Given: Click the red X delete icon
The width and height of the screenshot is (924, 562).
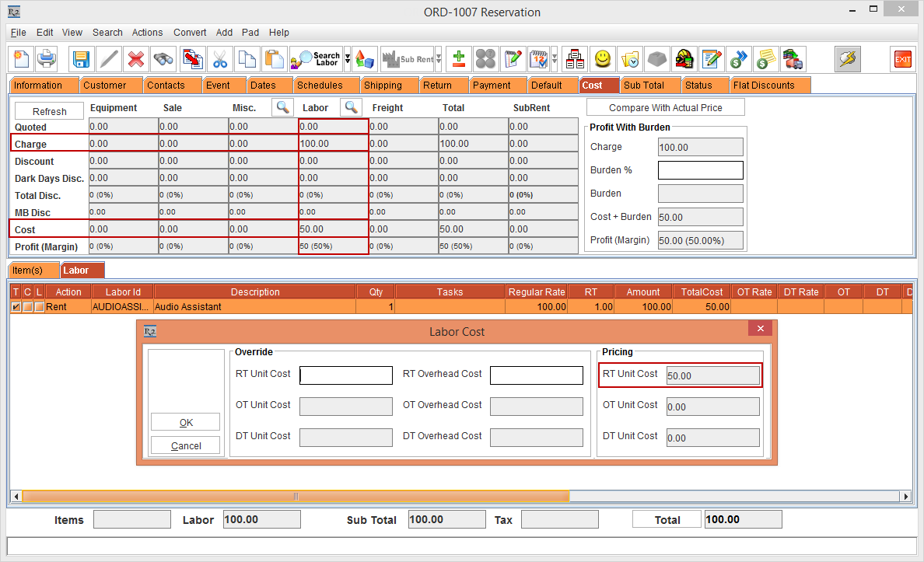Looking at the screenshot, I should point(136,59).
